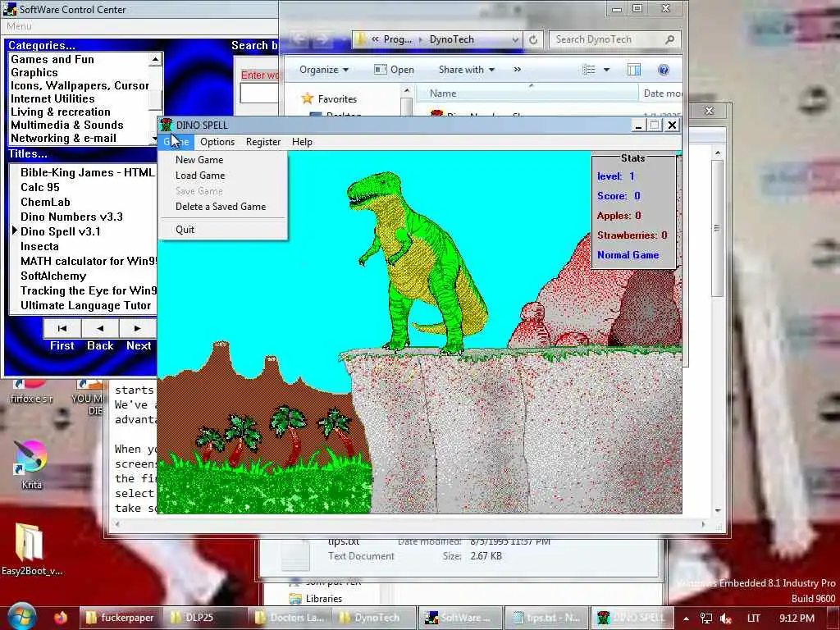Click Open button in Explorer toolbar
The width and height of the screenshot is (840, 630).
pyautogui.click(x=394, y=70)
